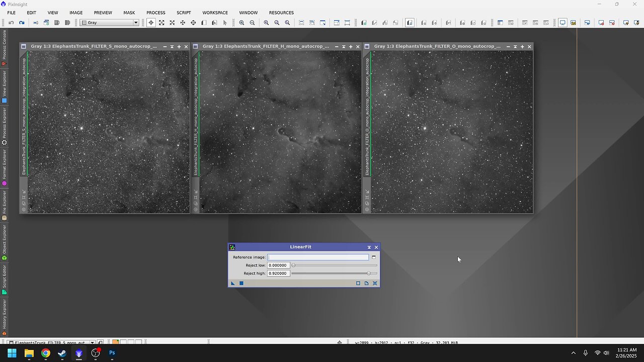Screen dimensions: 644x362
Task: Click the Apply square in LinearFit
Action: [241, 284]
